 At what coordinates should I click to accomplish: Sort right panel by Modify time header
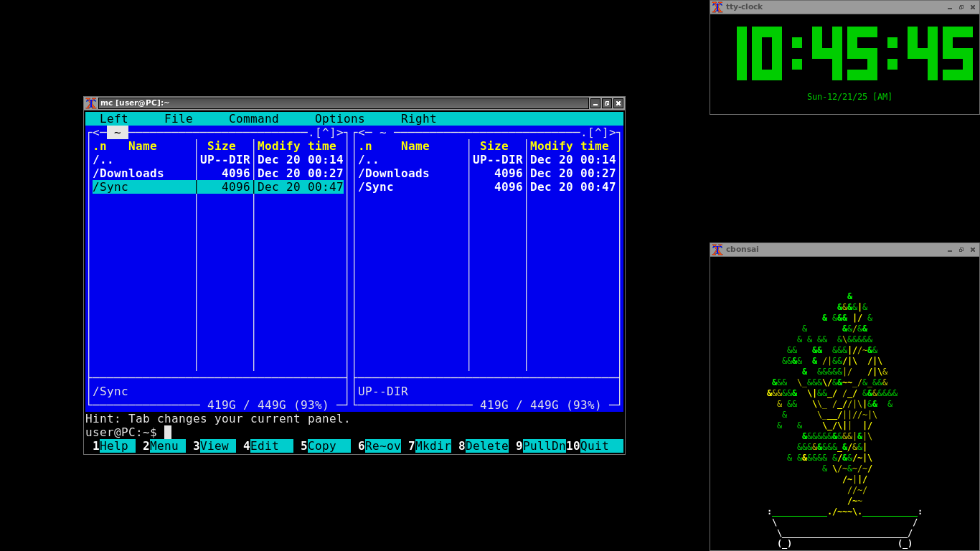click(570, 146)
